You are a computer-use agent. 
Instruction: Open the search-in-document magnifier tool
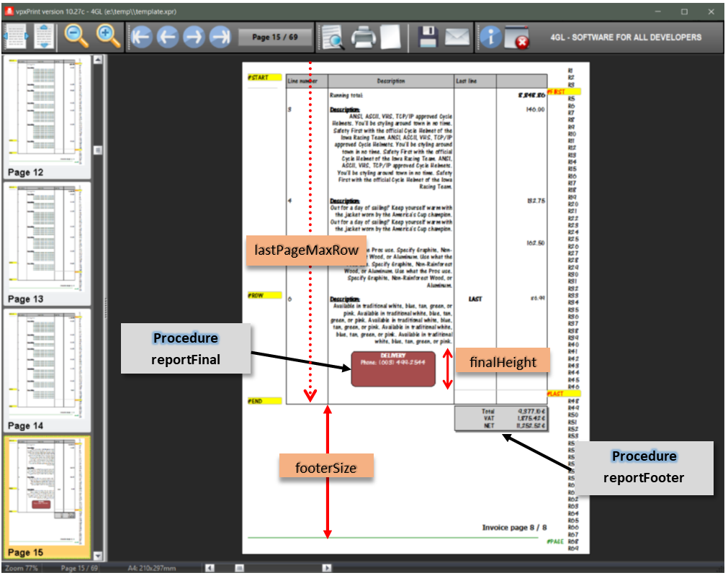pyautogui.click(x=333, y=37)
